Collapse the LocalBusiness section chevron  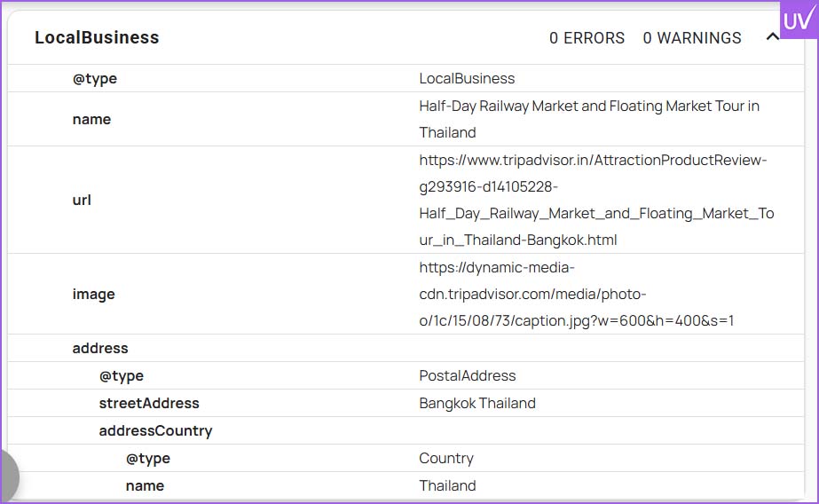tap(772, 37)
